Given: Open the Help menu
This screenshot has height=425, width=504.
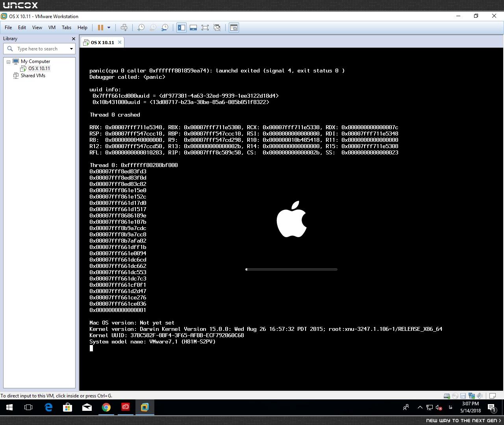Looking at the screenshot, I should pos(82,28).
